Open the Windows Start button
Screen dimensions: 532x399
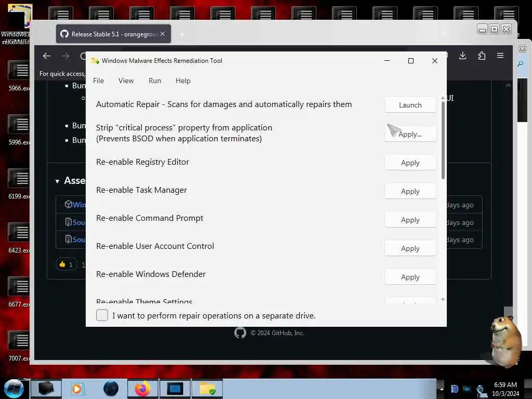pyautogui.click(x=14, y=389)
